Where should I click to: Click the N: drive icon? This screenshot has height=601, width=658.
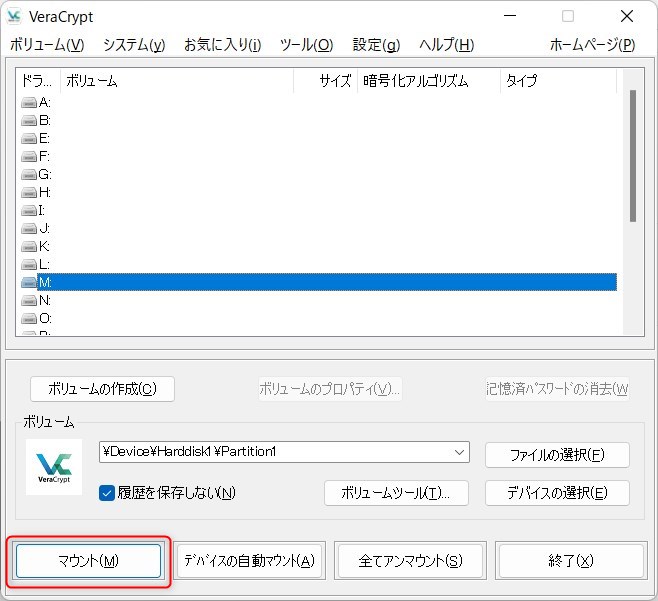pos(29,300)
